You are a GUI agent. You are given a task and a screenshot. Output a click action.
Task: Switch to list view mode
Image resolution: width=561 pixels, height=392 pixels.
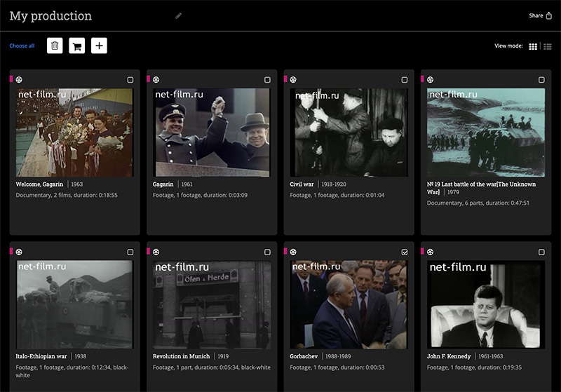click(548, 46)
